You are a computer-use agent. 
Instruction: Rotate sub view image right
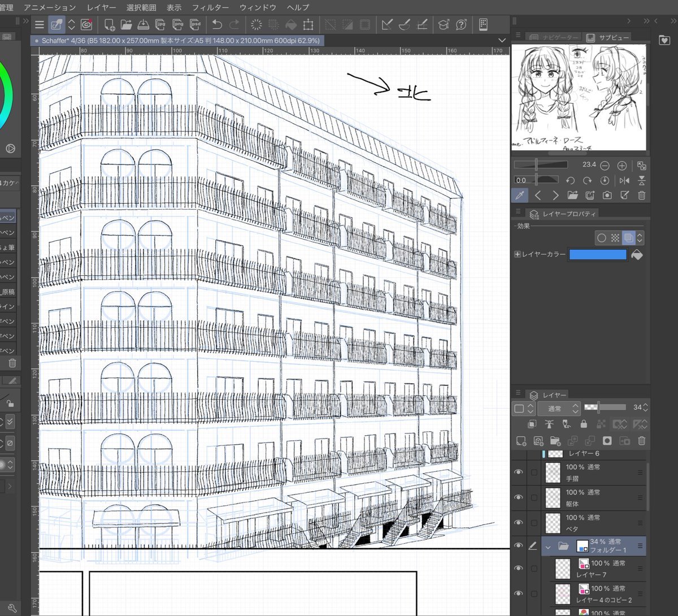[x=588, y=181]
